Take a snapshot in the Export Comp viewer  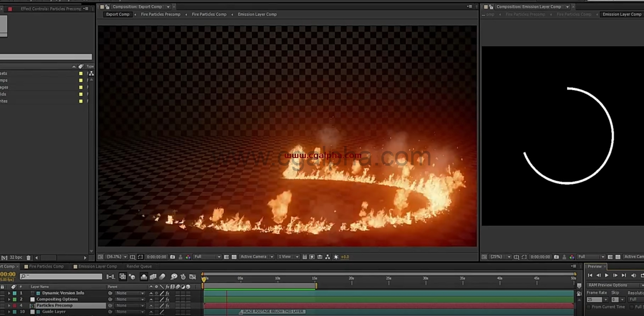[x=173, y=257]
